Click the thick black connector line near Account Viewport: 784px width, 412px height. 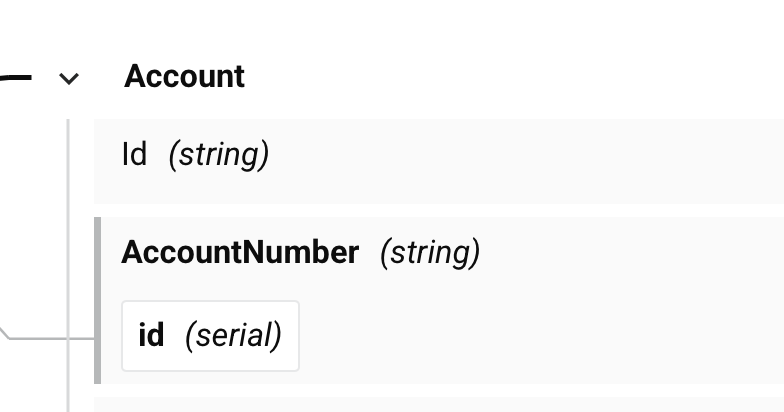16,78
